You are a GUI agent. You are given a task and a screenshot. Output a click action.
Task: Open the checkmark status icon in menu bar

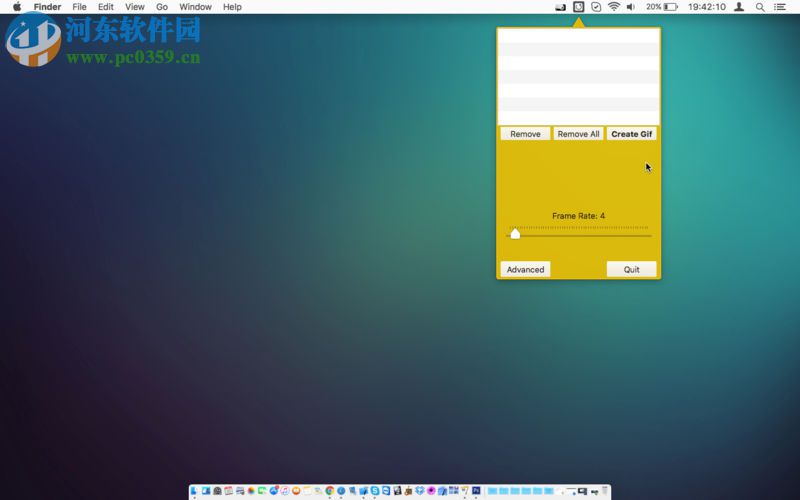tap(596, 7)
